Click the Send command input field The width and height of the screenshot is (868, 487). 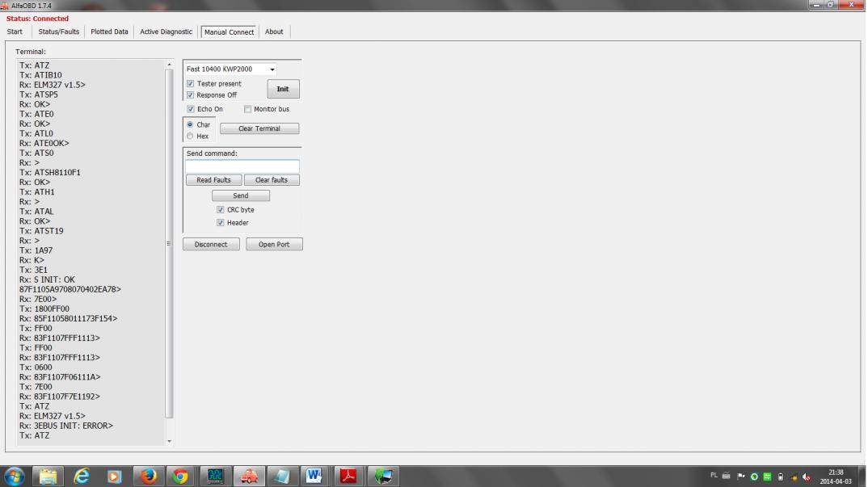click(x=242, y=166)
